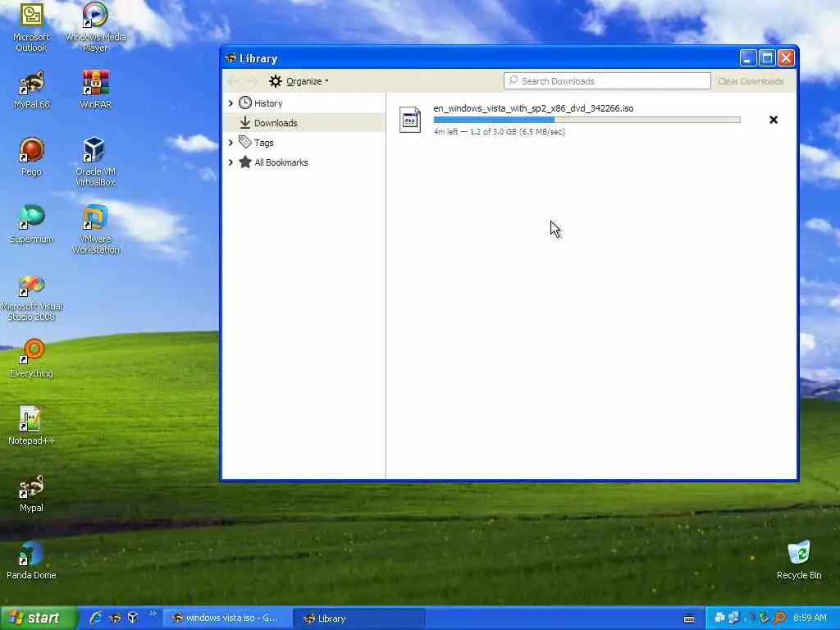Viewport: 840px width, 630px height.
Task: Select the Supermium desktop shortcut
Action: [32, 224]
